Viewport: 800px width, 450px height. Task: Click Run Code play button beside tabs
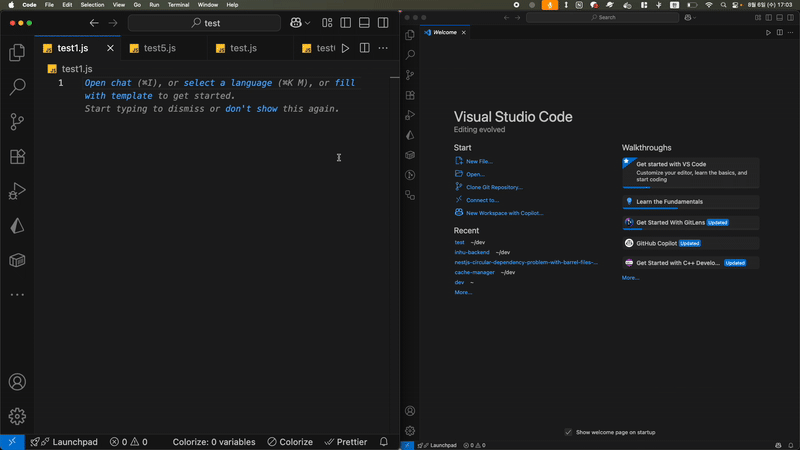tap(346, 48)
